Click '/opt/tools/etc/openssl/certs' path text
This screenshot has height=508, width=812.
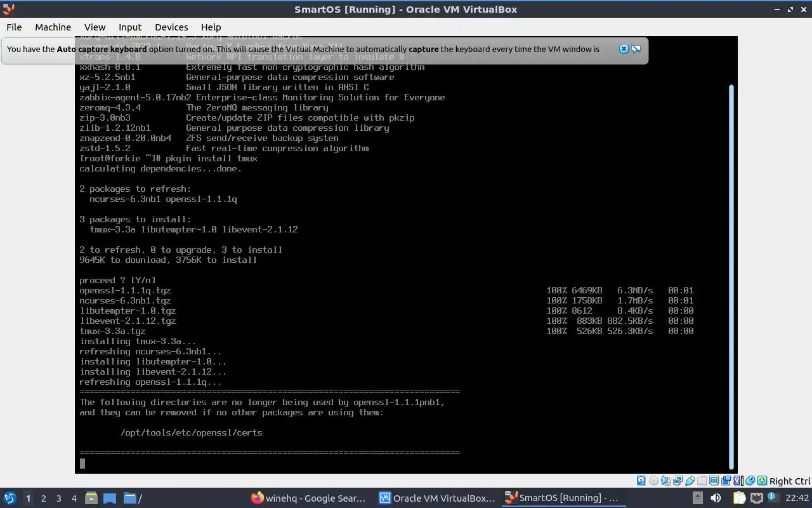tap(191, 432)
